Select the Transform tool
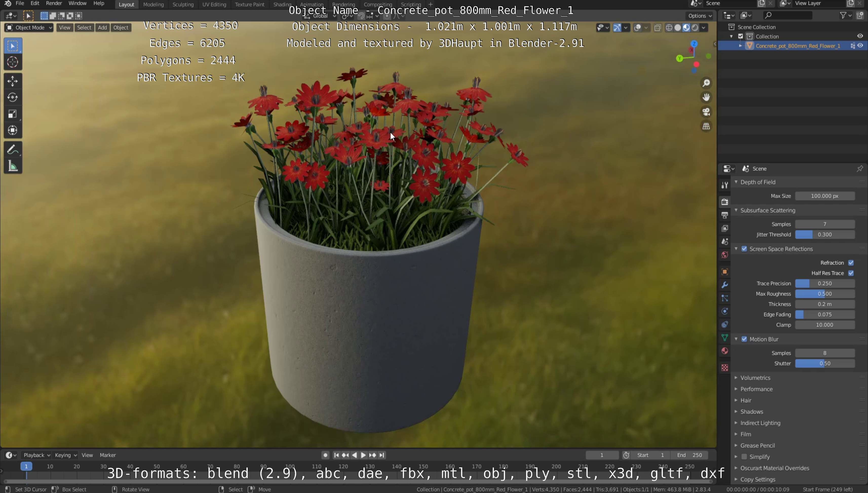The image size is (868, 493). tap(12, 130)
